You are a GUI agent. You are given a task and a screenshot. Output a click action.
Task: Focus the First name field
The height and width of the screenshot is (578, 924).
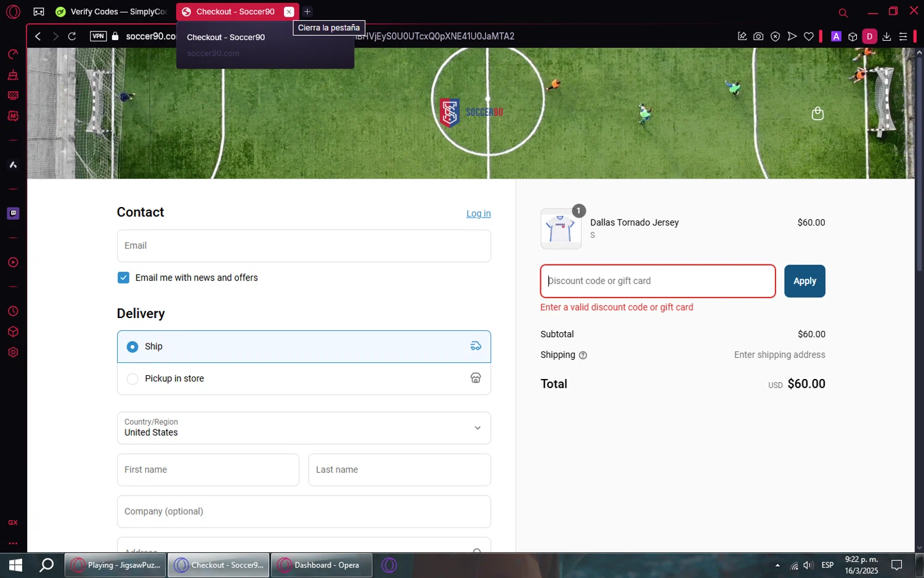pos(208,470)
